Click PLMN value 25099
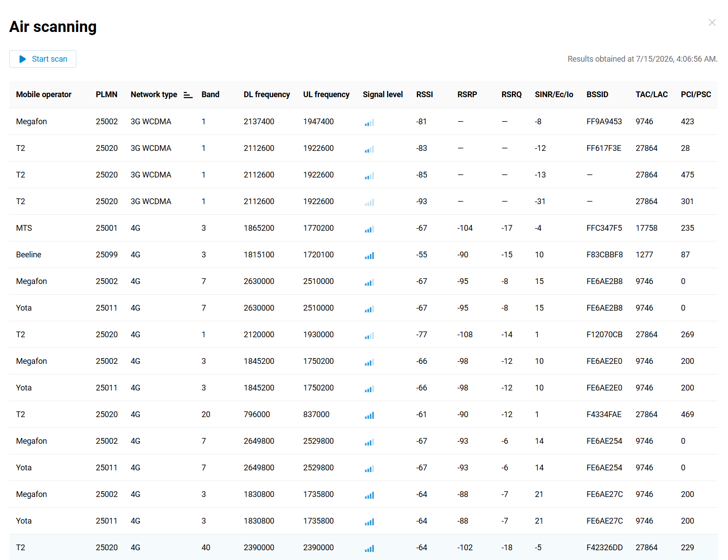 click(x=107, y=255)
